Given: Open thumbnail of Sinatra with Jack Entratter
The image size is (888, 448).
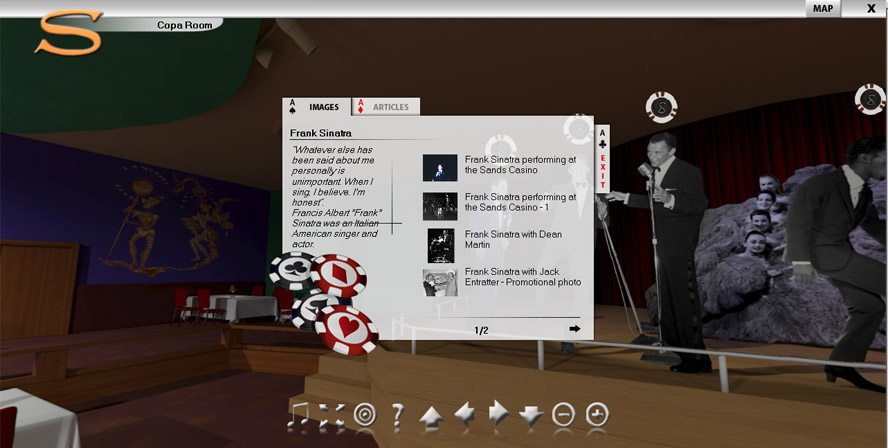Looking at the screenshot, I should click(x=440, y=283).
